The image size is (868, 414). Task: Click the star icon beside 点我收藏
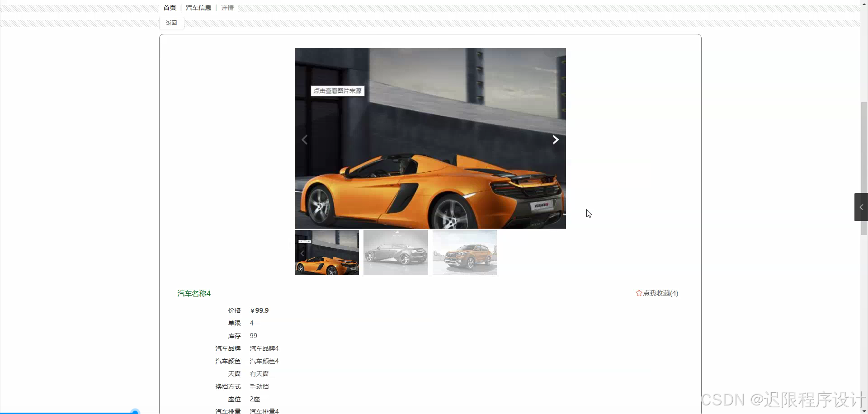tap(639, 293)
